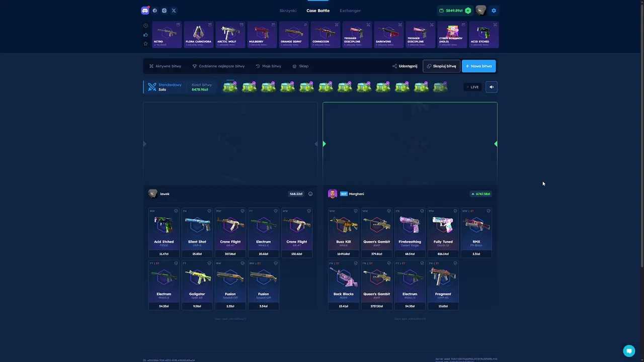Select the Flora Carnivora drop thumbnail

(x=198, y=35)
